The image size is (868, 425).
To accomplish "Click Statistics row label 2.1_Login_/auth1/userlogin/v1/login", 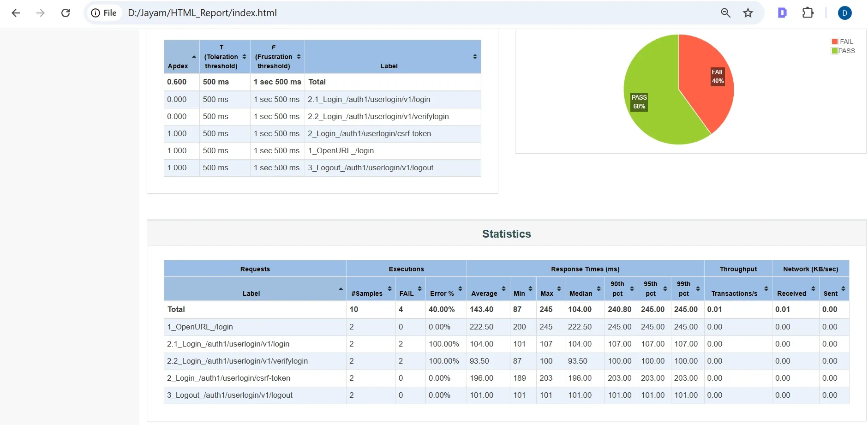I will 228,344.
